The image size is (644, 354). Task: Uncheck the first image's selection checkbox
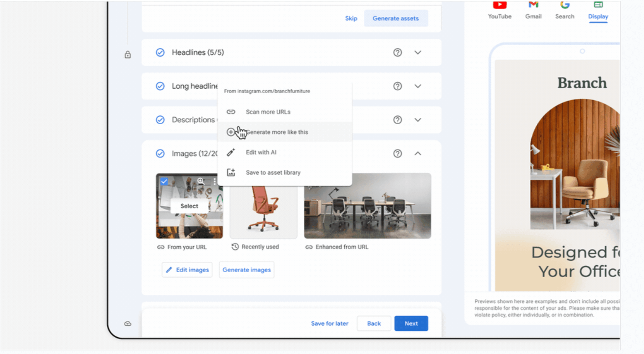tap(164, 182)
